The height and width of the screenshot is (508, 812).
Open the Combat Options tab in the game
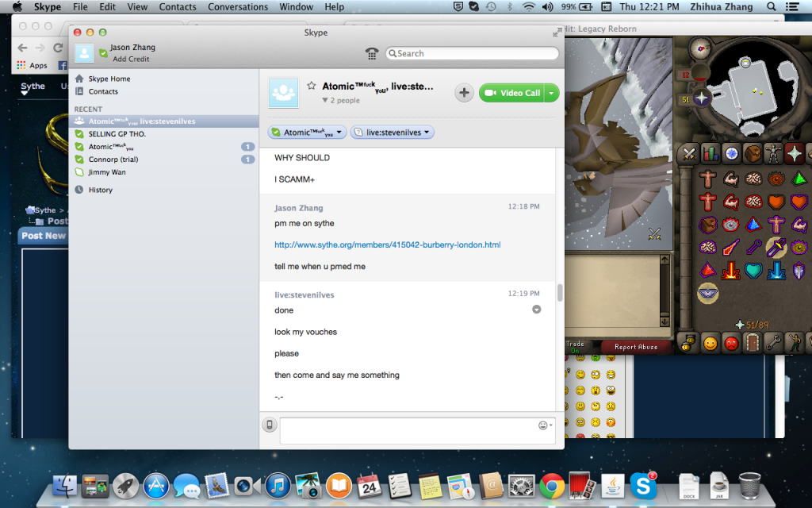click(689, 154)
